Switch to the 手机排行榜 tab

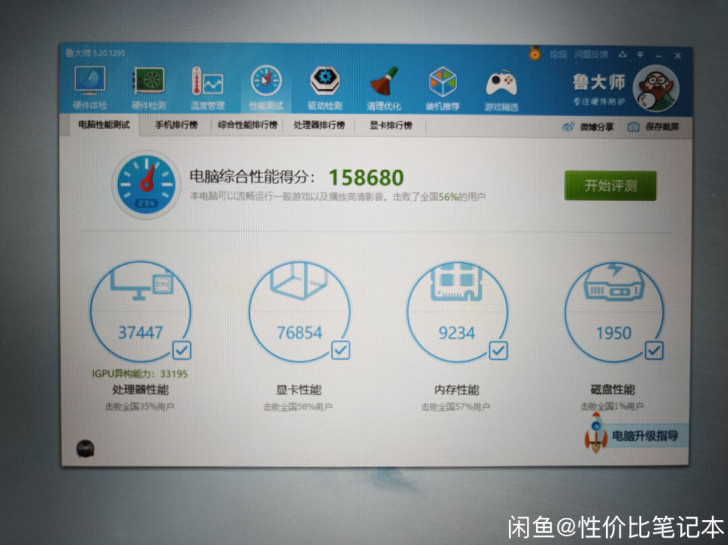[176, 125]
